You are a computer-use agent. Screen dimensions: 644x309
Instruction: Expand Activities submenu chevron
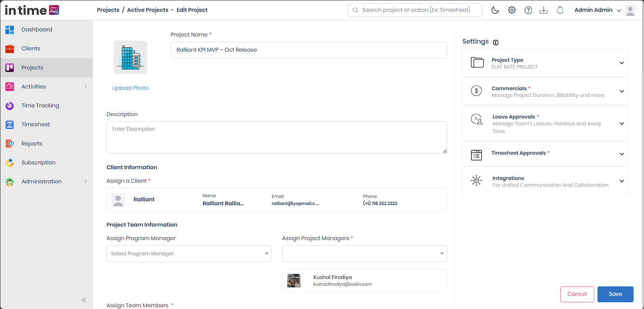86,87
